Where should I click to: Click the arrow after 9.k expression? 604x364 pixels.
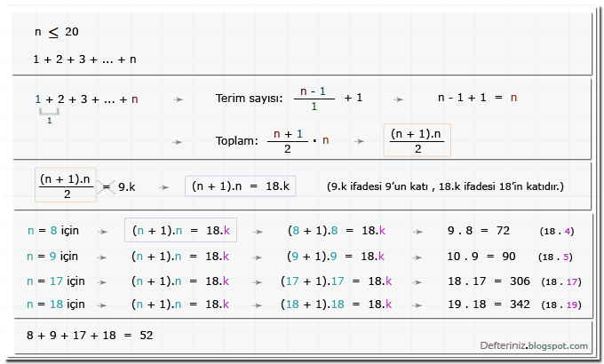tap(164, 187)
